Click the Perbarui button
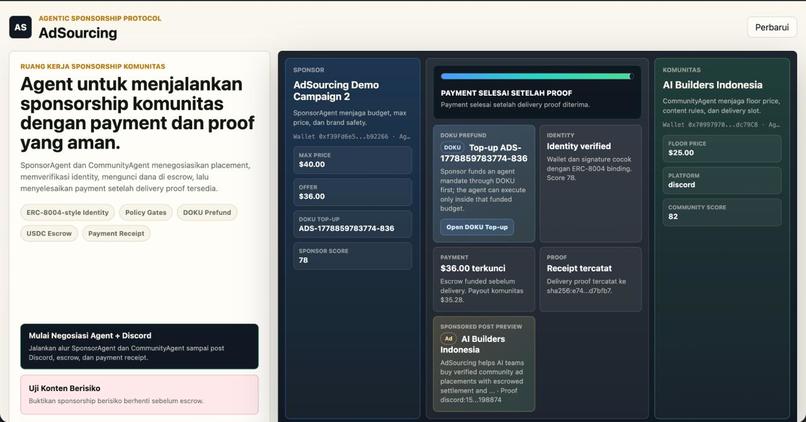 [x=772, y=27]
